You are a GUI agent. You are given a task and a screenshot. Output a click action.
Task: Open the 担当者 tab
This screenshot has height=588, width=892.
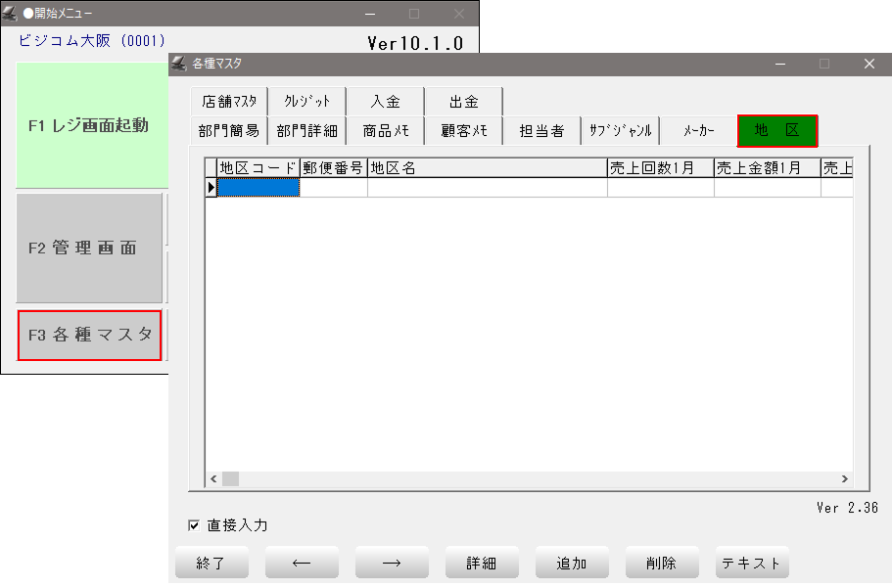pyautogui.click(x=541, y=131)
